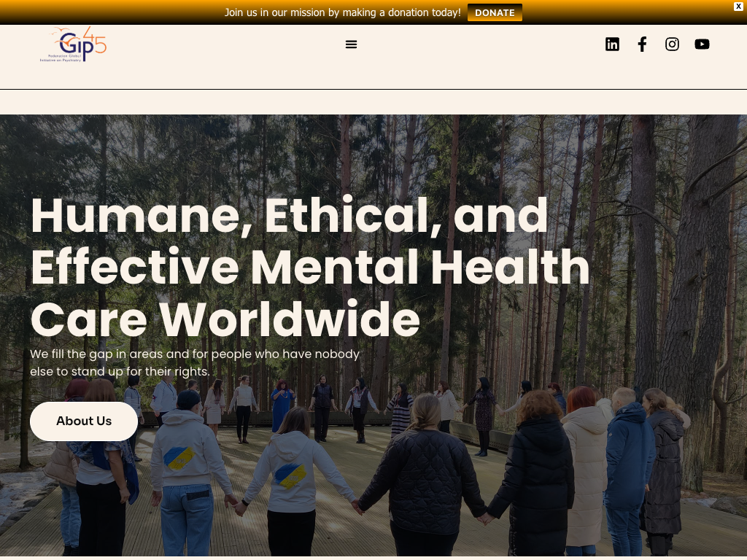Visit the LinkedIn page via its icon
The width and height of the screenshot is (747, 560).
point(612,44)
